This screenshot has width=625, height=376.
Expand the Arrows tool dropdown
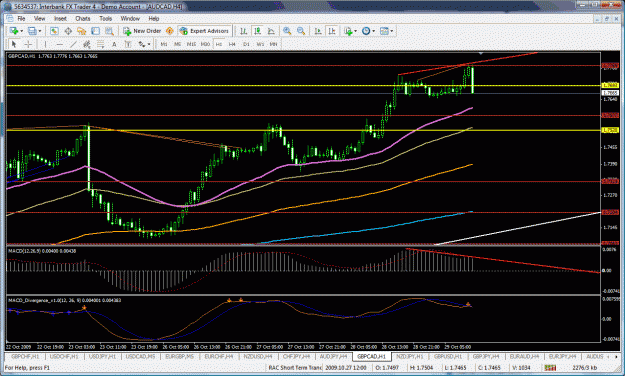click(x=149, y=44)
